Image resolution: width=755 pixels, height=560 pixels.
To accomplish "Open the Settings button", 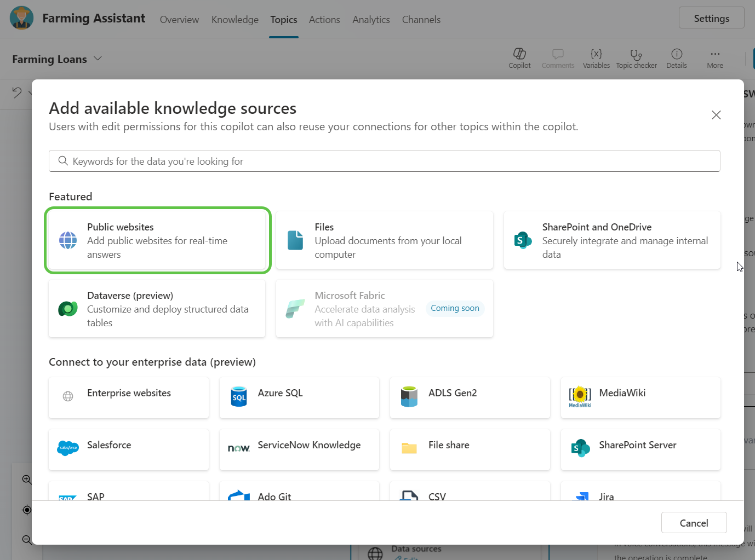I will tap(711, 18).
